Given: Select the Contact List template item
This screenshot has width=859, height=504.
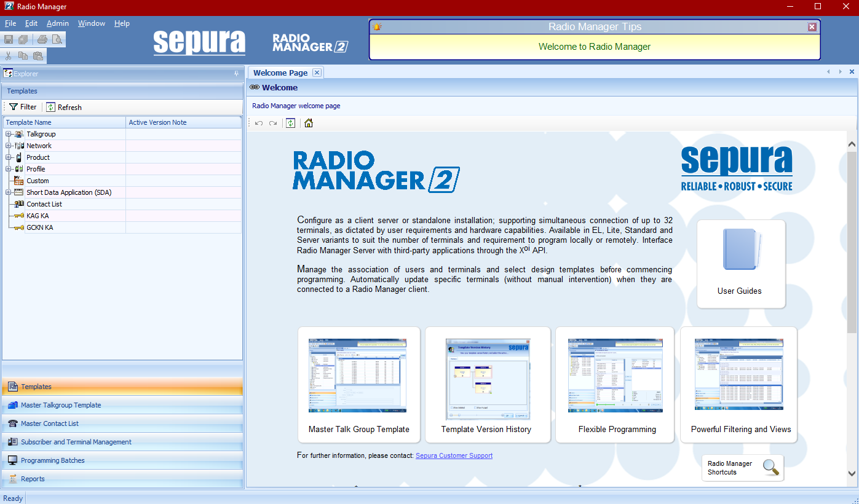Looking at the screenshot, I should pos(44,204).
